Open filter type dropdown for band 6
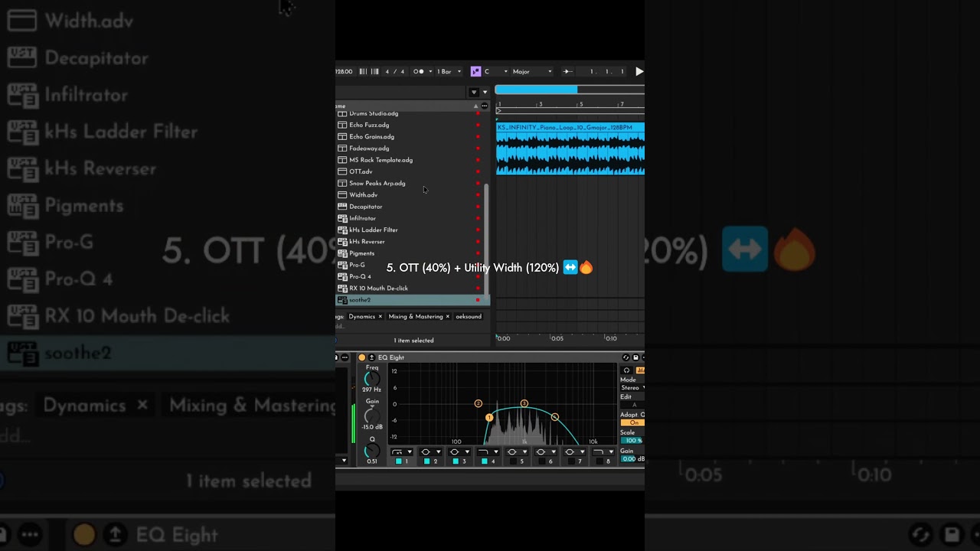The height and width of the screenshot is (551, 980). coord(546,452)
